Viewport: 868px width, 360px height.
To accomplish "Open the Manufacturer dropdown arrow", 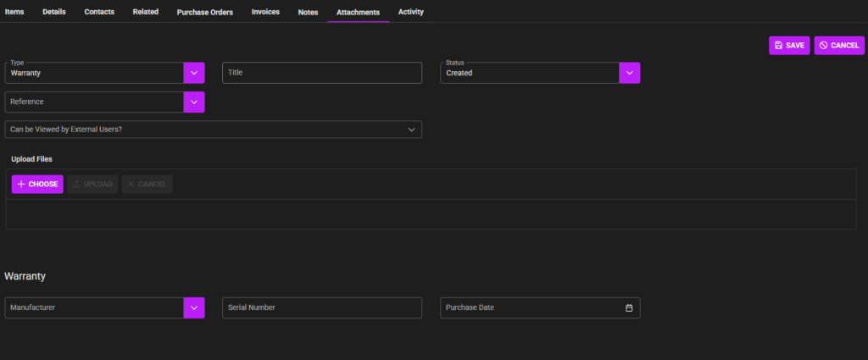I will click(194, 307).
